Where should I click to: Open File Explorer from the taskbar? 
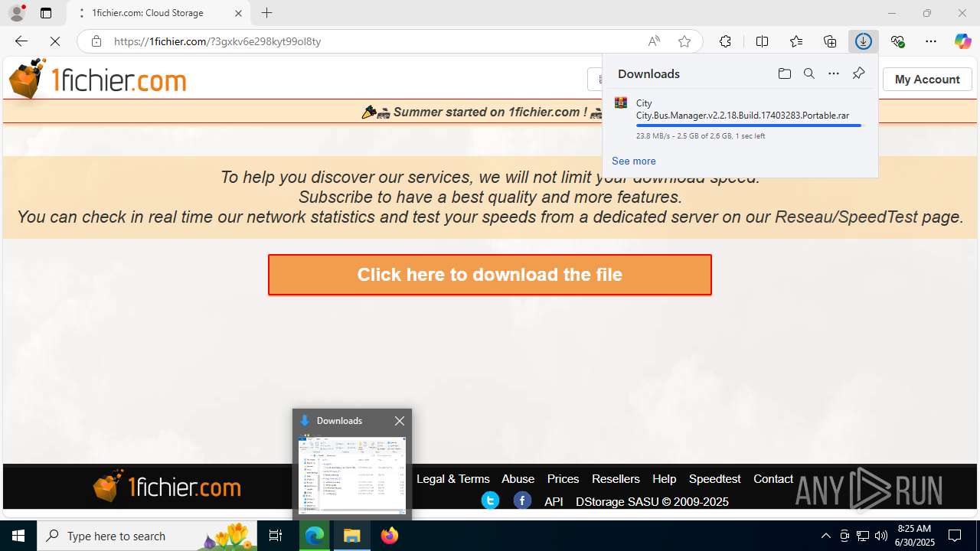click(351, 536)
